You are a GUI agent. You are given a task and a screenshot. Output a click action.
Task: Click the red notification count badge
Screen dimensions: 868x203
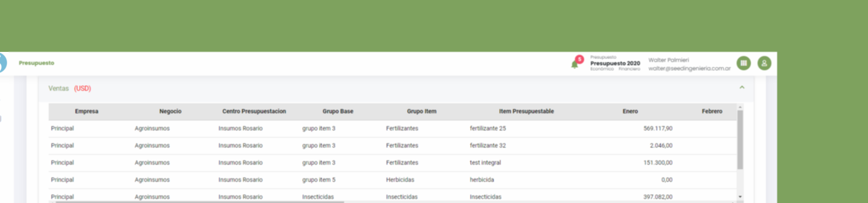(580, 59)
